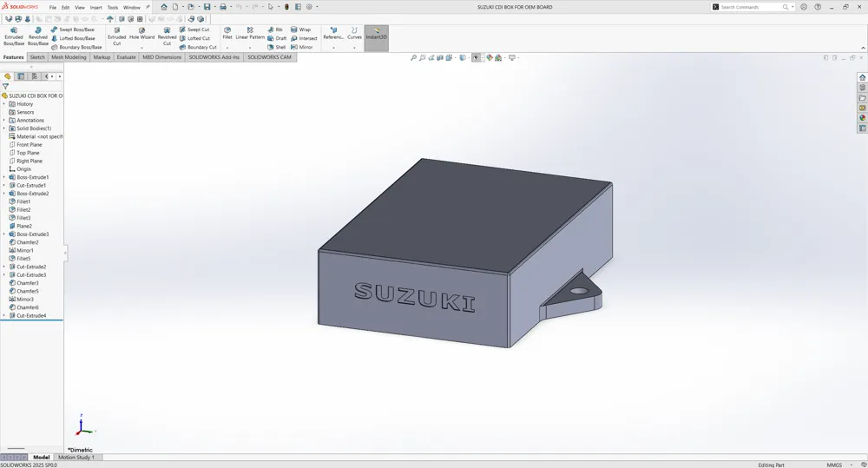Click the Search Commands field
Screen dimensions: 868x468
(752, 7)
